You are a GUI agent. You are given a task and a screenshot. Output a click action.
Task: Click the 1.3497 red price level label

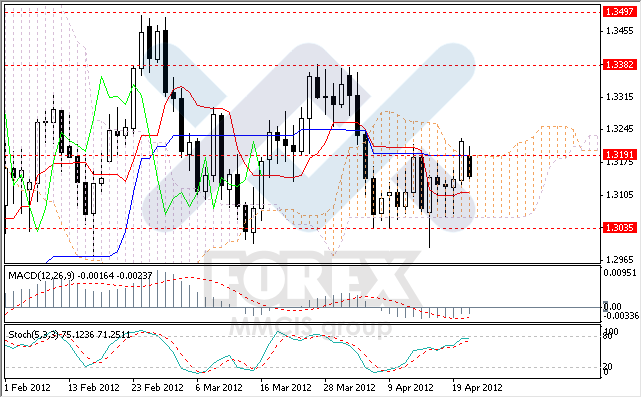(619, 11)
